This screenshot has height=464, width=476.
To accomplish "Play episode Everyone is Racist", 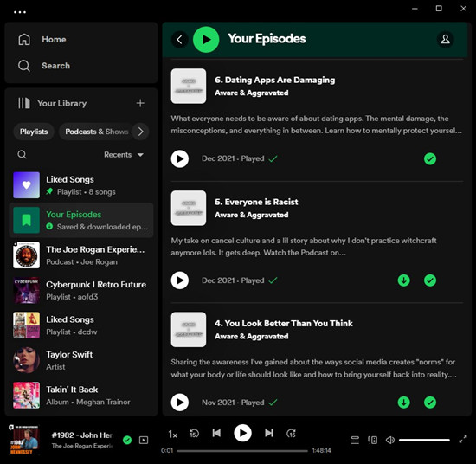I will (x=180, y=280).
